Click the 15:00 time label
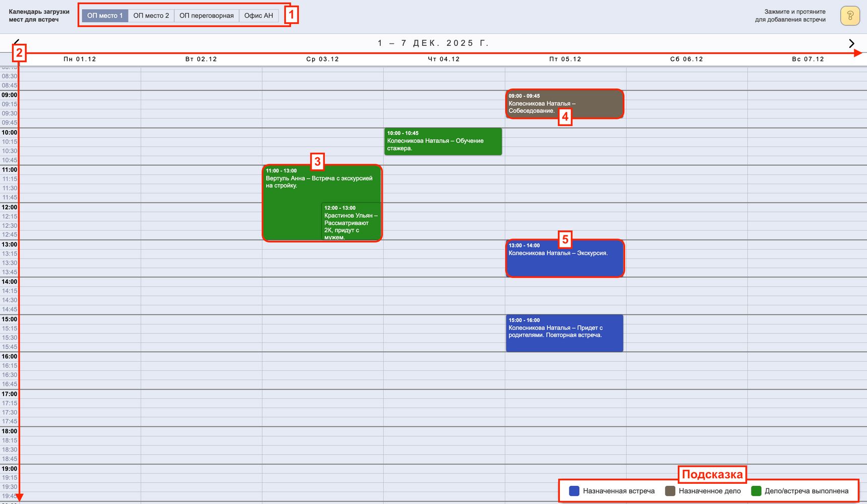The height and width of the screenshot is (504, 867). point(10,319)
